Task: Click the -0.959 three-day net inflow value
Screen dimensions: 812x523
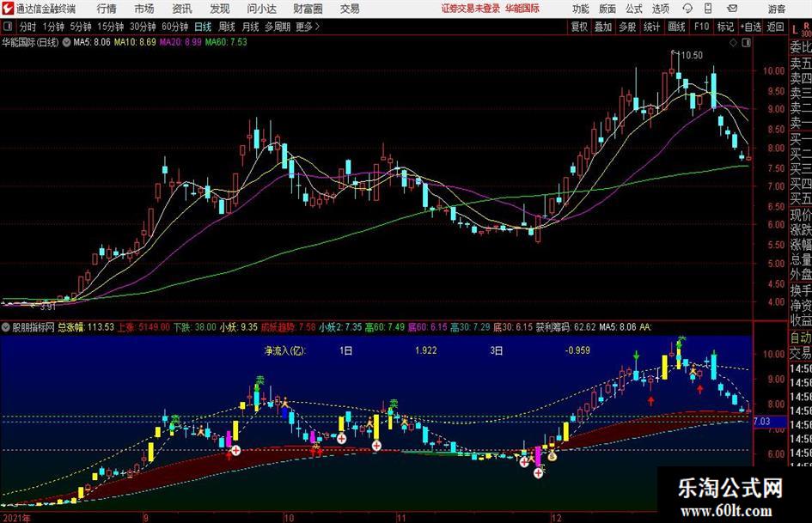Action: pos(577,350)
